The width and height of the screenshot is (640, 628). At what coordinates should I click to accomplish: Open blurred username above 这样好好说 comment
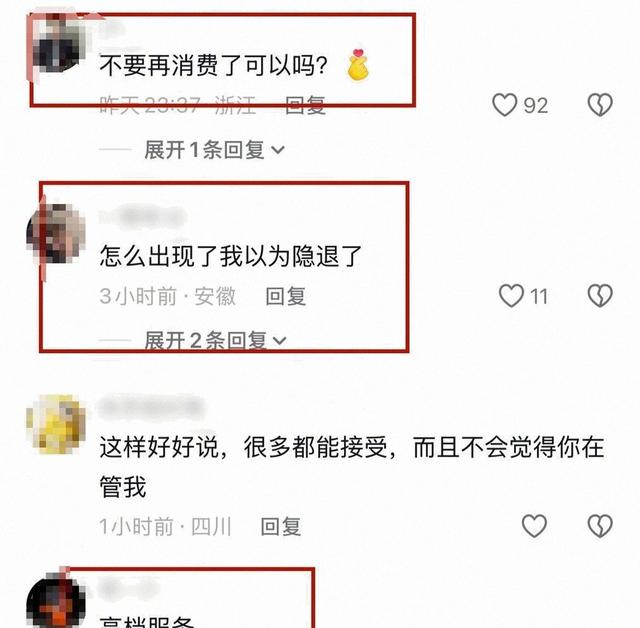(x=151, y=407)
